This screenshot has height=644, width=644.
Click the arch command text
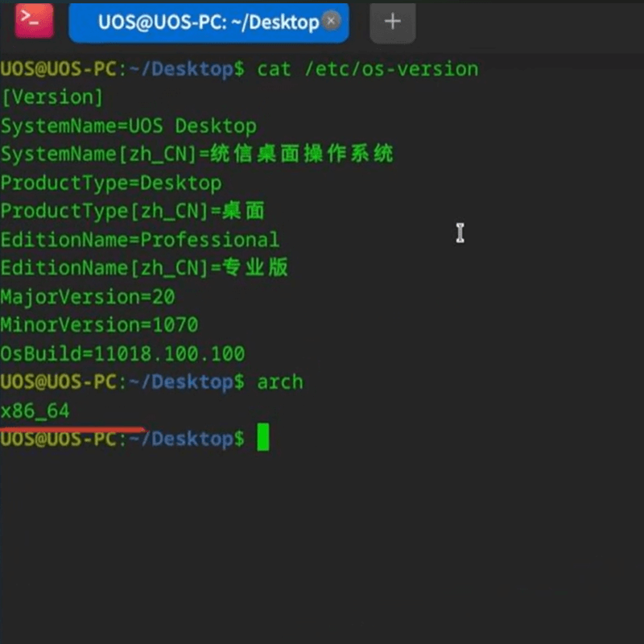[x=280, y=382]
